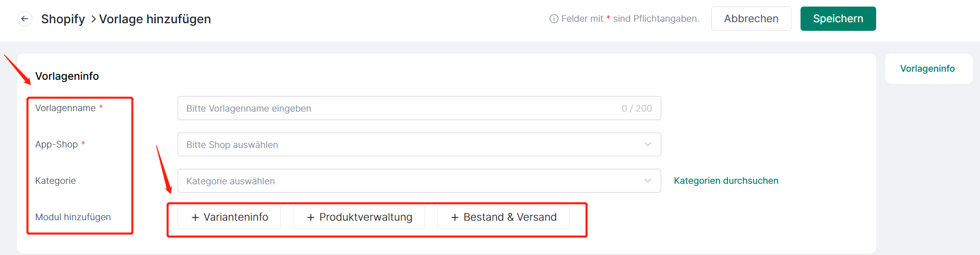This screenshot has height=255, width=980.
Task: Click the Vorlageninfo section heading
Action: 67,76
